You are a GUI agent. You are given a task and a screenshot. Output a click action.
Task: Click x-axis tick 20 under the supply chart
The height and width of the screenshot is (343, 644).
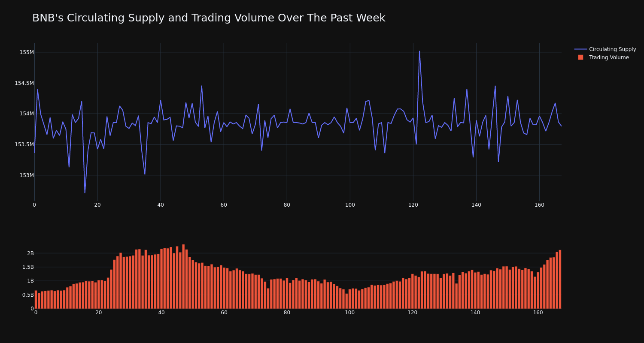coord(97,205)
